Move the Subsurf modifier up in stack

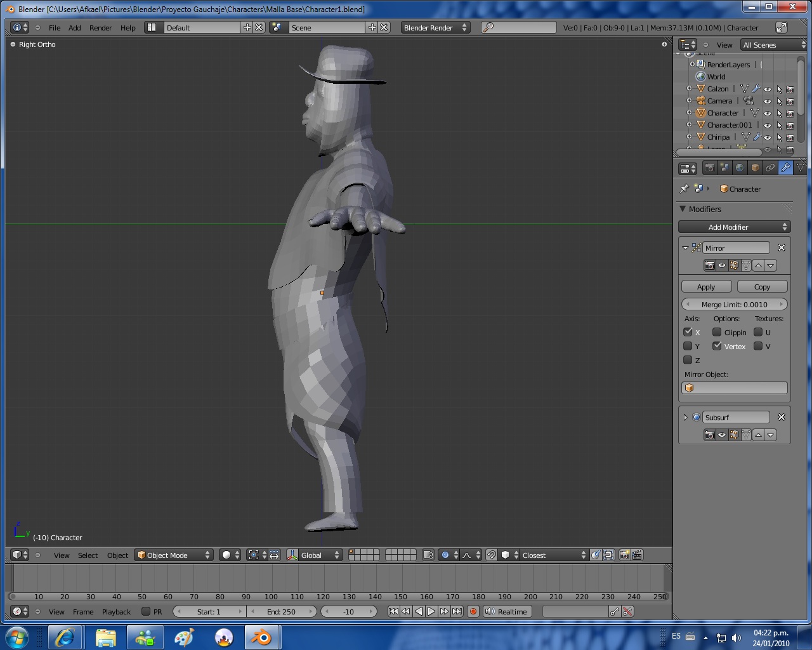[758, 435]
